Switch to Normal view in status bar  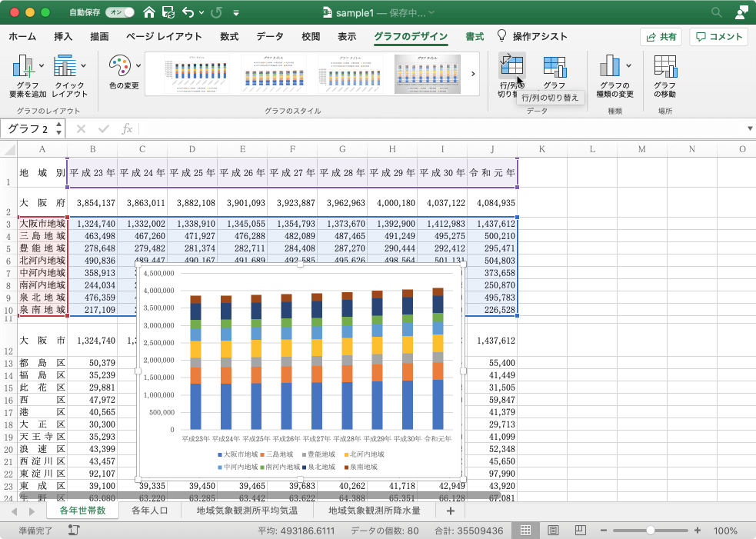[x=526, y=531]
